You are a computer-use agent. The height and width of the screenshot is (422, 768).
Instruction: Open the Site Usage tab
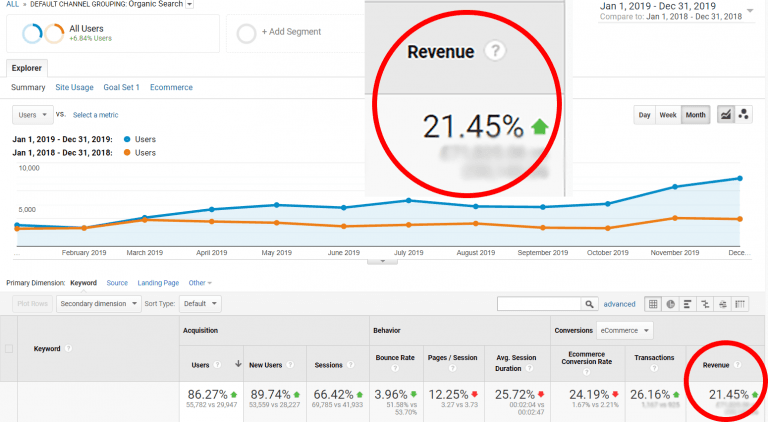pos(75,88)
